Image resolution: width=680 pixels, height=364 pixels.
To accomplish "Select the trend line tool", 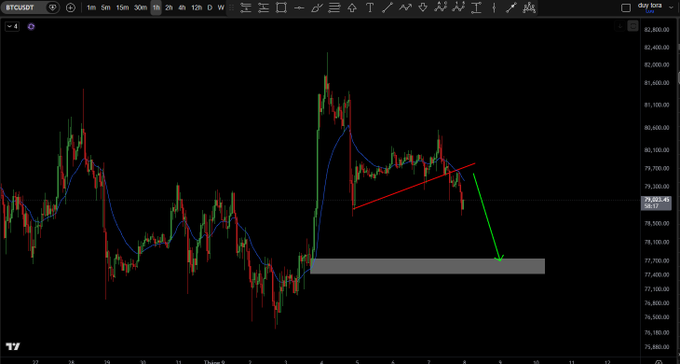I will (x=387, y=7).
